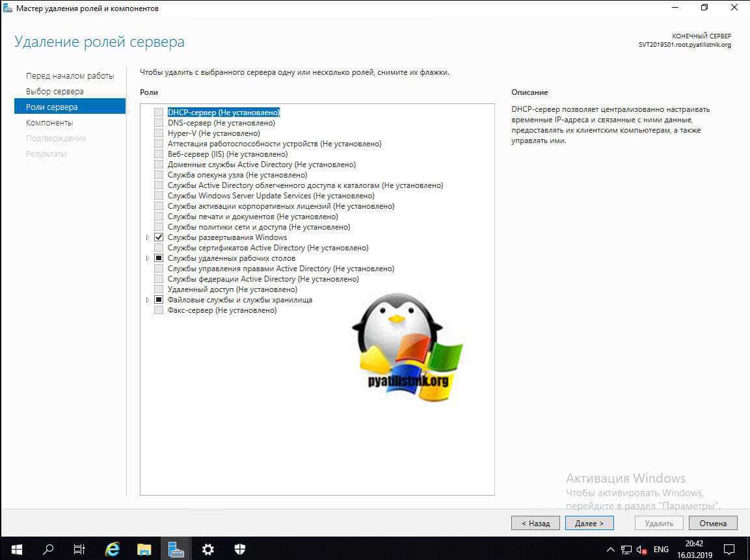Open Task View from taskbar
The height and width of the screenshot is (560, 750).
(79, 549)
